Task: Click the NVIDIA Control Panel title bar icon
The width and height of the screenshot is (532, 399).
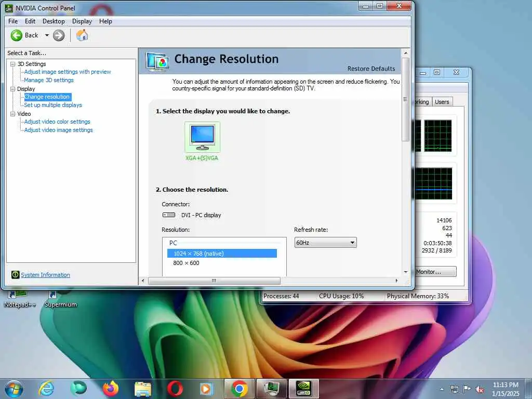Action: (9, 8)
